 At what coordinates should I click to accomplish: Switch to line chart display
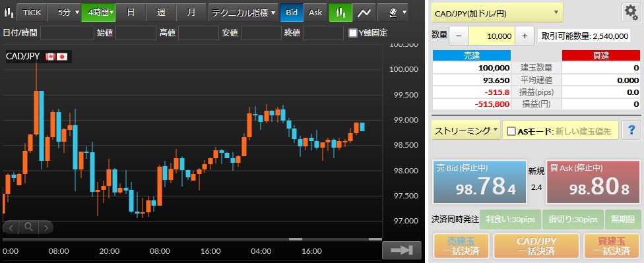(x=364, y=13)
